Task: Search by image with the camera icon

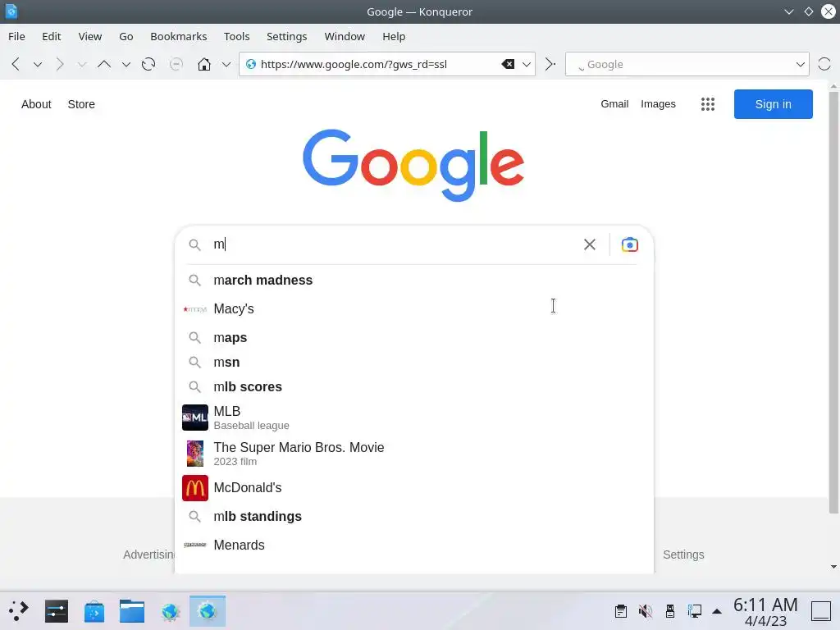Action: (629, 244)
